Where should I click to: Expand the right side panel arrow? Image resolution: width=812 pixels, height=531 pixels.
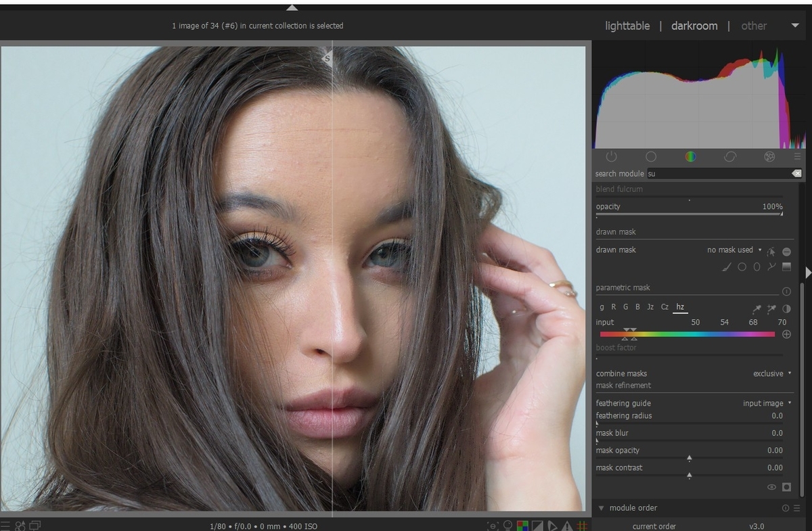coord(808,272)
